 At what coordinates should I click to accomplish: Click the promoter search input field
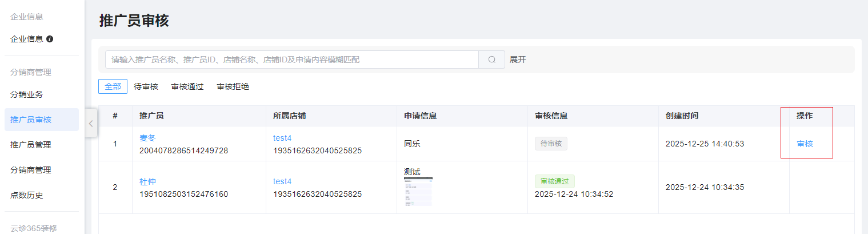(291, 60)
